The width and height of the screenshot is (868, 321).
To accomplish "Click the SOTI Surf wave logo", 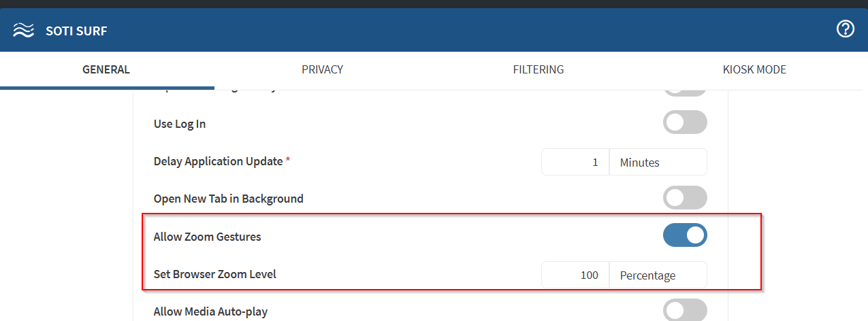I will [x=23, y=31].
